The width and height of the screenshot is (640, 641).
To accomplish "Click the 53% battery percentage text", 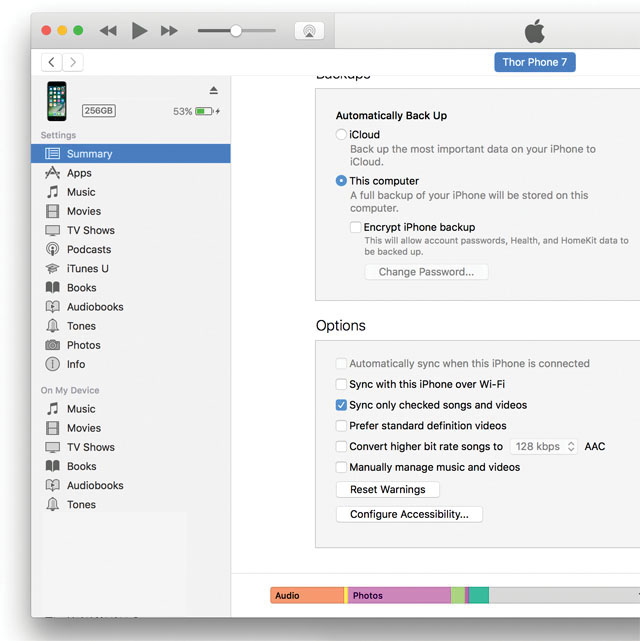I will click(x=182, y=112).
